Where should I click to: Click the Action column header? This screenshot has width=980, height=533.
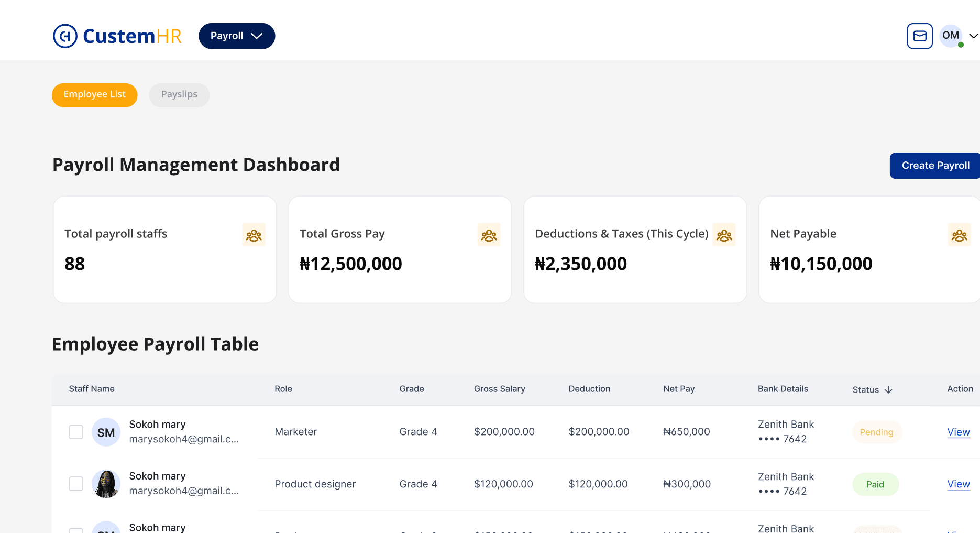click(x=960, y=389)
